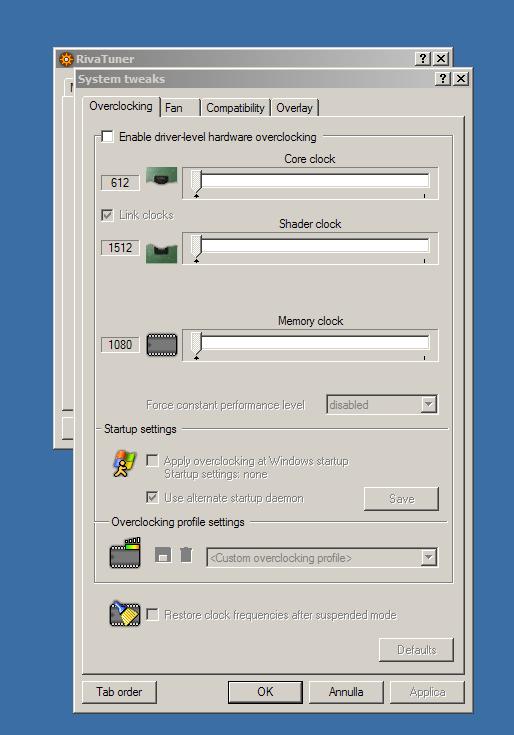This screenshot has height=735, width=514.
Task: Switch to the Fan tab
Action: 180,108
